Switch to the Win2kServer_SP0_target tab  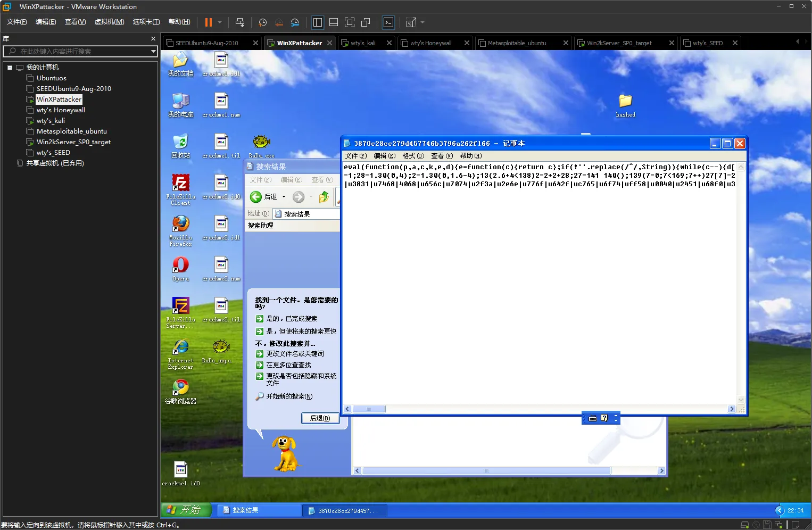pos(619,43)
